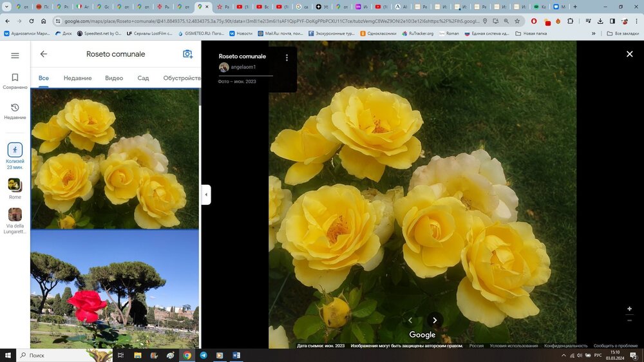
Task: Open the Google Maps hamburger menu
Action: 15,55
